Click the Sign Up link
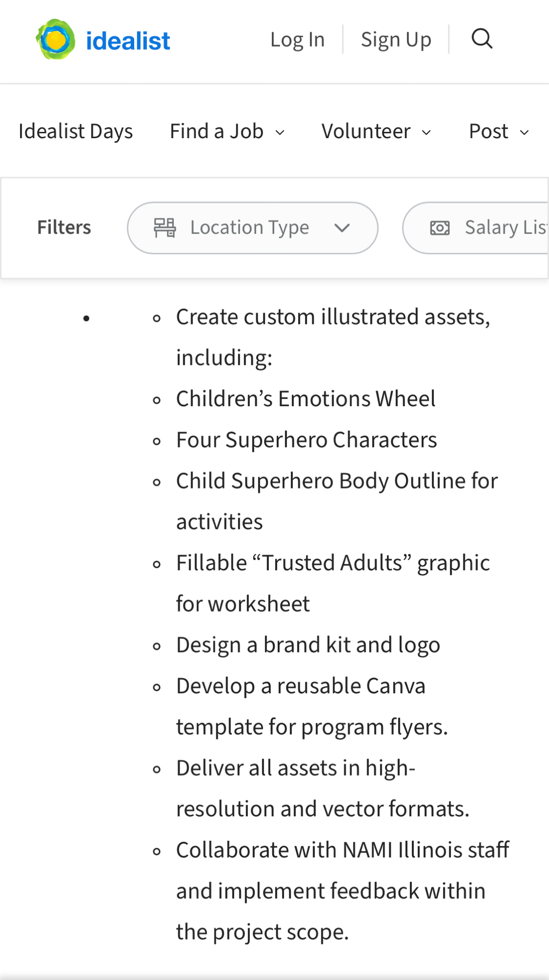549x980 pixels. pyautogui.click(x=396, y=40)
